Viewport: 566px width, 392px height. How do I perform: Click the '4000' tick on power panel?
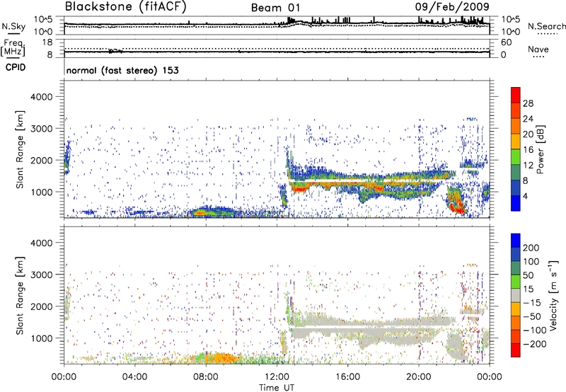point(41,97)
